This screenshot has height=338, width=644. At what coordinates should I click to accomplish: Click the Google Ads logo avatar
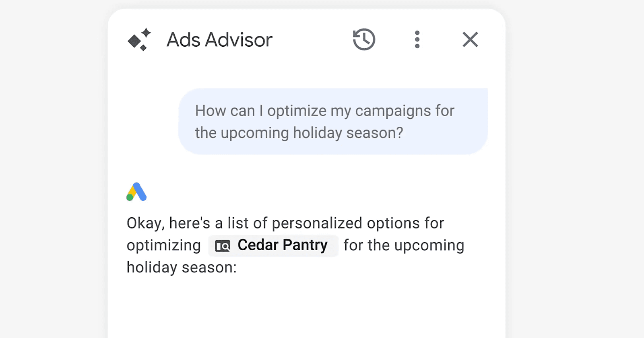[136, 192]
